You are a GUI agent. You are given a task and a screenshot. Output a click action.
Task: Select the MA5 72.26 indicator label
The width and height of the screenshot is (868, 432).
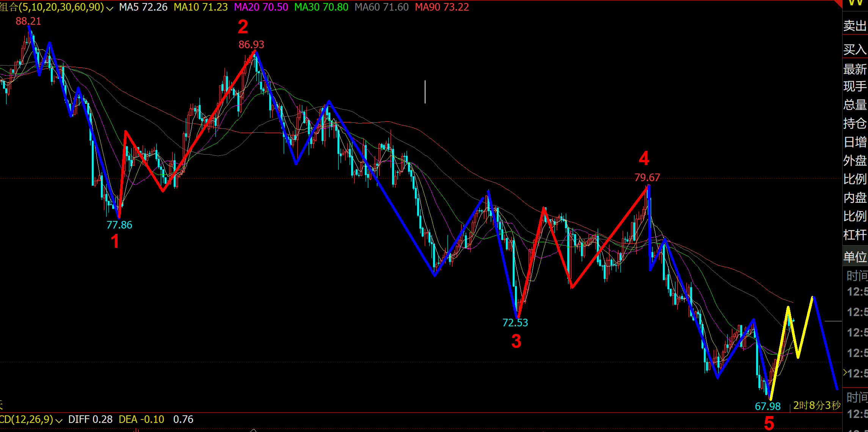coord(143,7)
